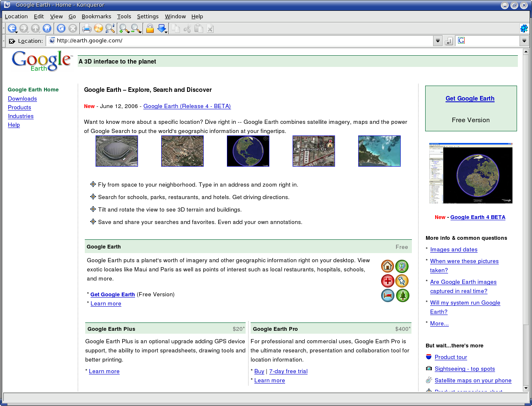This screenshot has width=532, height=406.
Task: Click the zoom in magnifier toolbar icon
Action: coord(123,28)
